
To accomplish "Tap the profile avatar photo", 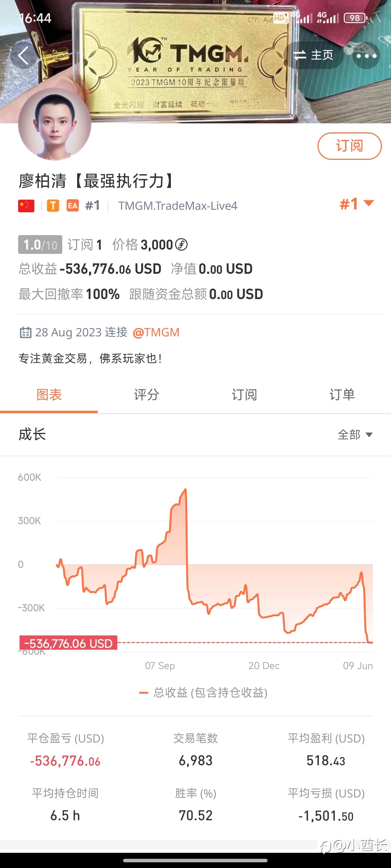I will [x=55, y=124].
